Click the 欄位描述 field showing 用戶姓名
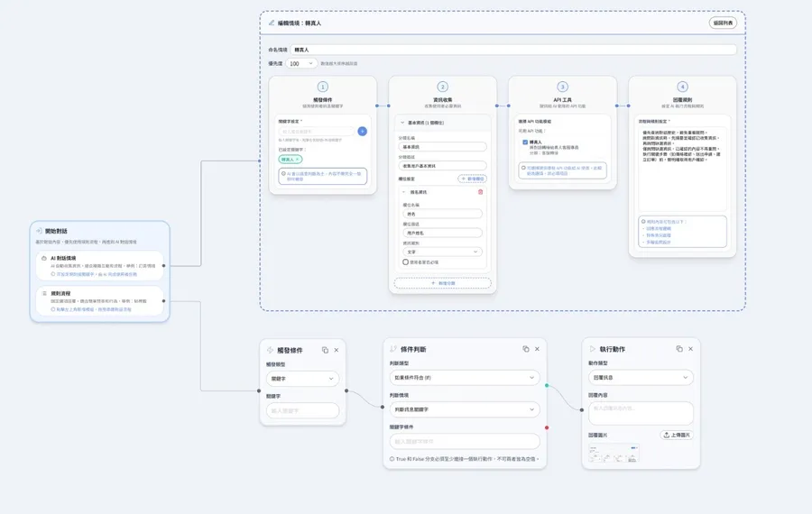 (442, 233)
